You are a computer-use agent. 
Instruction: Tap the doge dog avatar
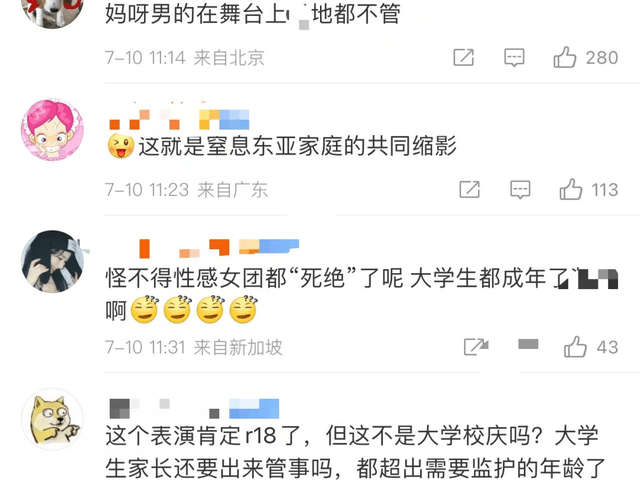52,419
